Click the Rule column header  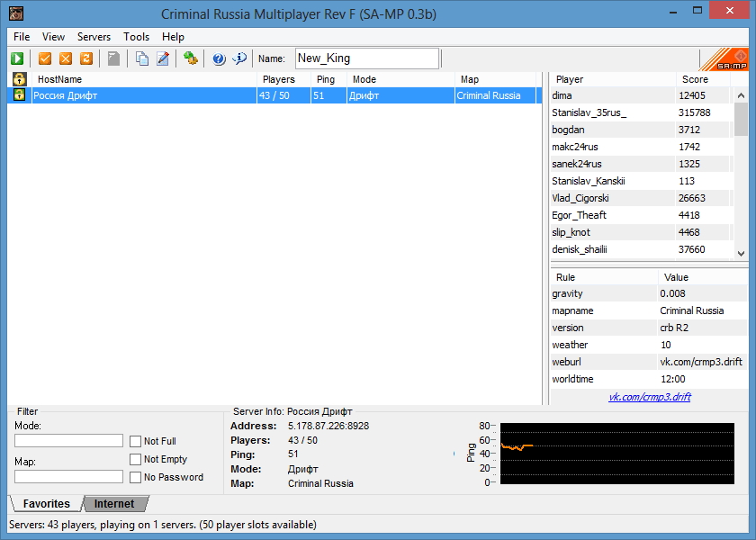pyautogui.click(x=604, y=277)
